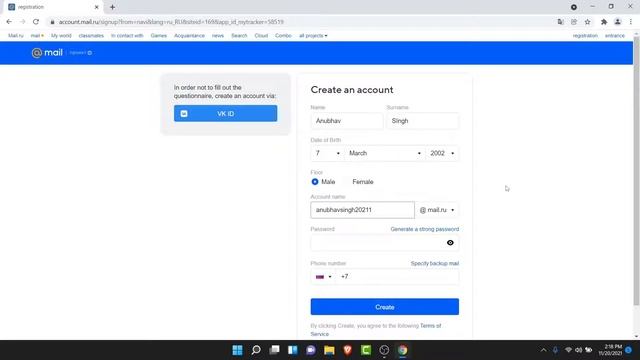Open the Chrome icon on the taskbar
This screenshot has height=360, width=640.
402,350
